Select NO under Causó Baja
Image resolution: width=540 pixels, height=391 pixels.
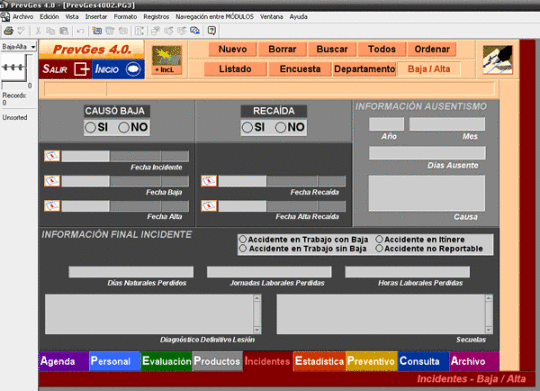pyautogui.click(x=124, y=127)
